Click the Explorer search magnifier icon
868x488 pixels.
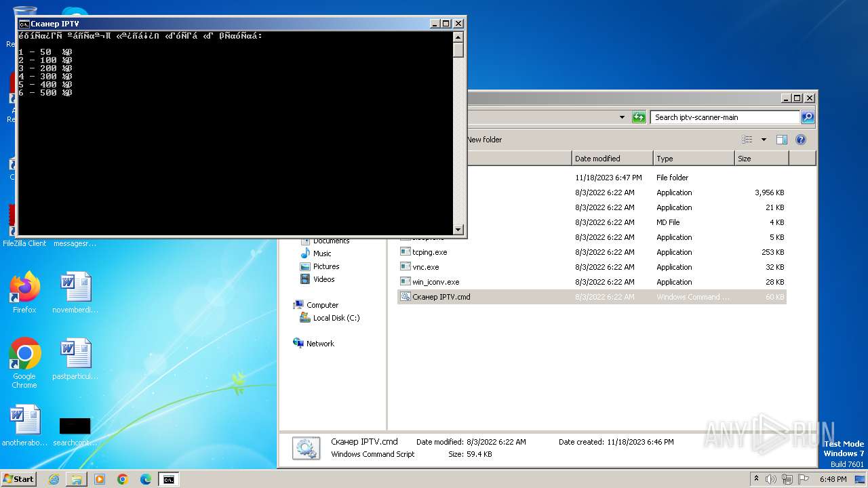point(808,117)
